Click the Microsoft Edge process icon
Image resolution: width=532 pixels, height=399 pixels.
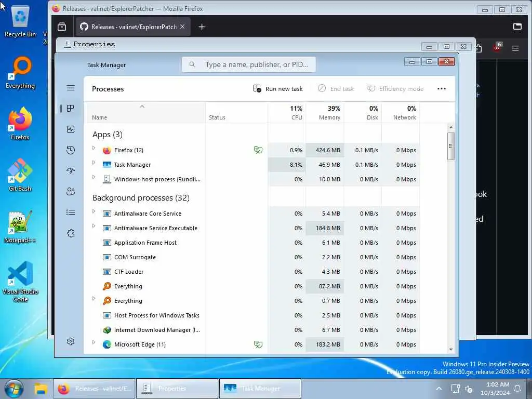[x=107, y=344]
